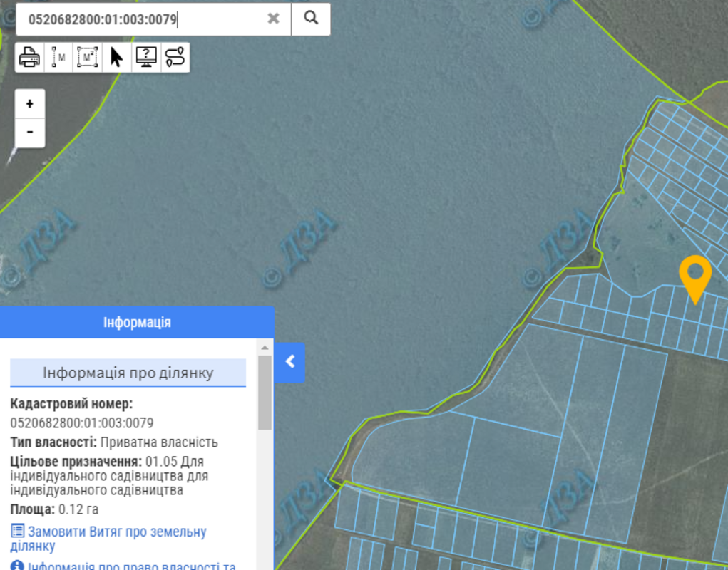Viewport: 728px width, 570px height.
Task: Select the area measurement tool
Action: [88, 58]
